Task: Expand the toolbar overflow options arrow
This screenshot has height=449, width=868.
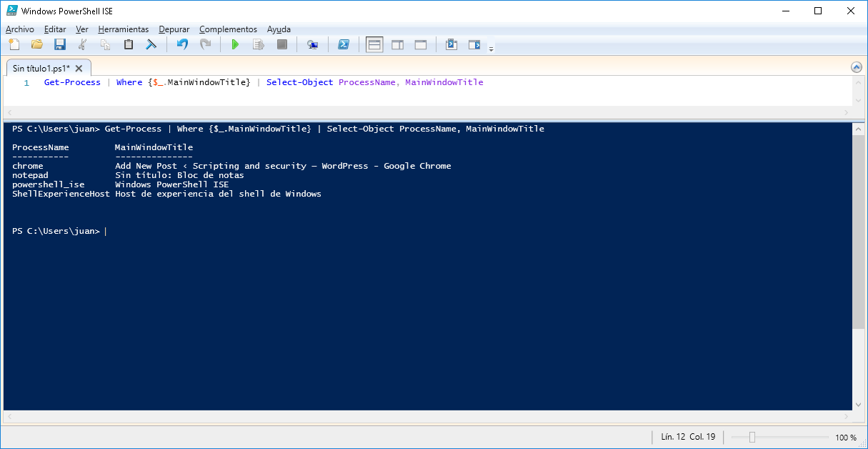Action: click(491, 49)
